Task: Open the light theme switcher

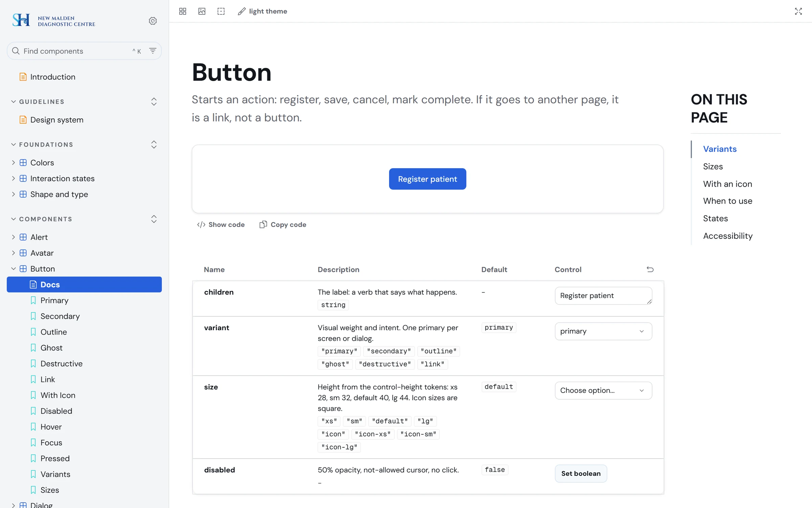Action: tap(263, 11)
